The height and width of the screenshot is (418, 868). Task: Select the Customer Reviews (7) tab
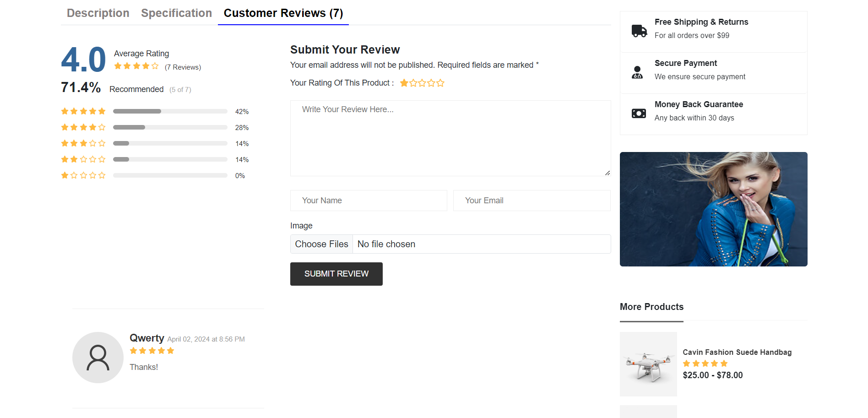point(283,13)
